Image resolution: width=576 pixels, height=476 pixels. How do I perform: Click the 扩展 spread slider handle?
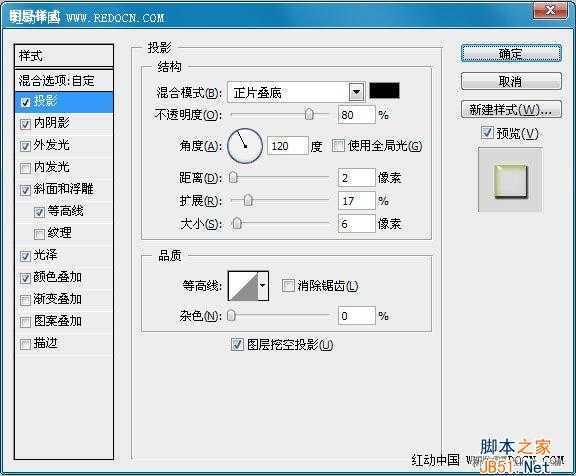click(249, 201)
